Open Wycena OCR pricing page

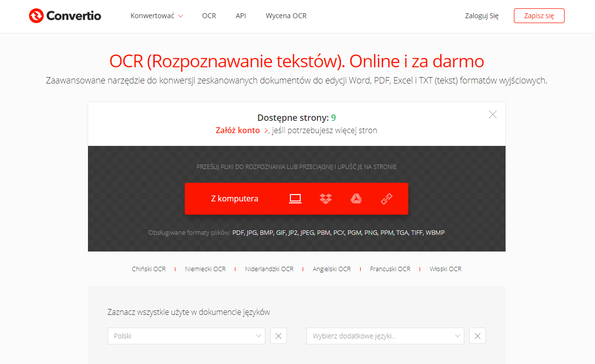pyautogui.click(x=286, y=16)
